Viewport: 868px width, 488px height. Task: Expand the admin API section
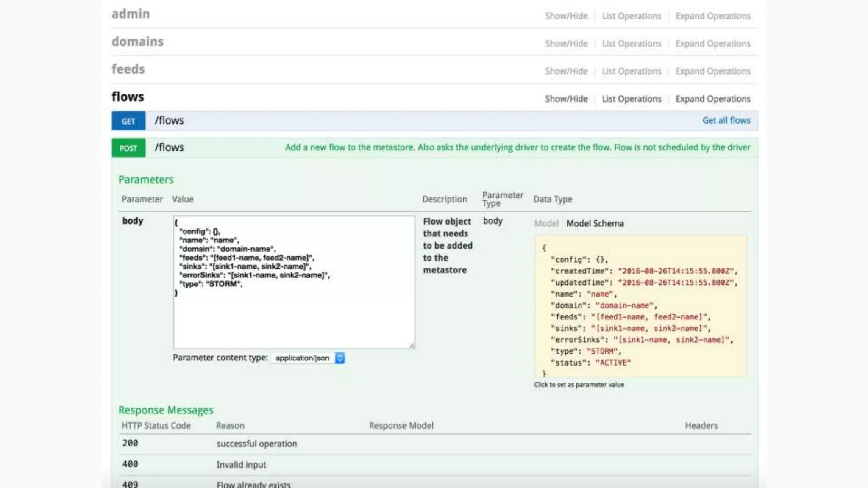pyautogui.click(x=131, y=14)
